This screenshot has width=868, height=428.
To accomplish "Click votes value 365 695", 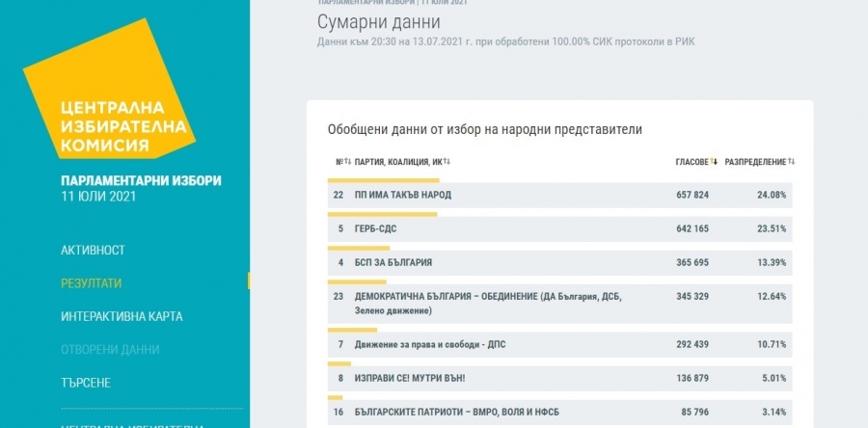I will click(x=692, y=262).
